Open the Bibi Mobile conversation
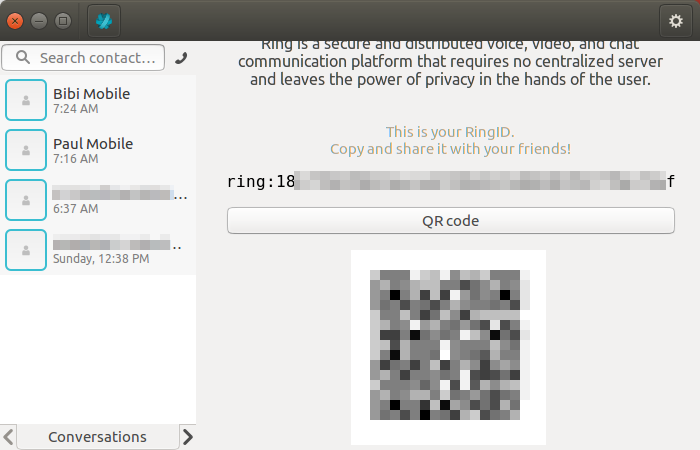The height and width of the screenshot is (450, 700). [x=98, y=100]
